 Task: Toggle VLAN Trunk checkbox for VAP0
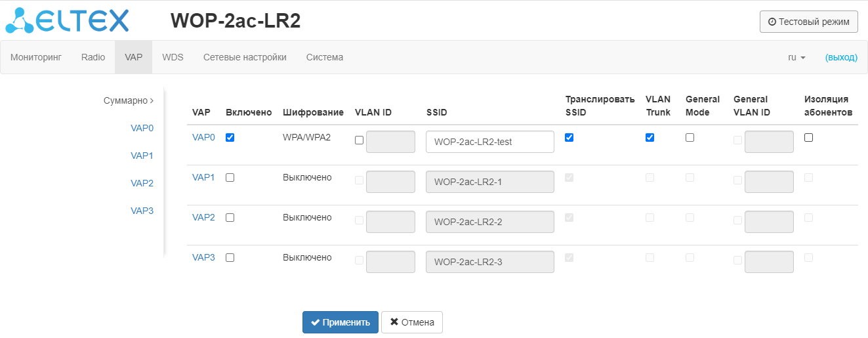coord(650,137)
